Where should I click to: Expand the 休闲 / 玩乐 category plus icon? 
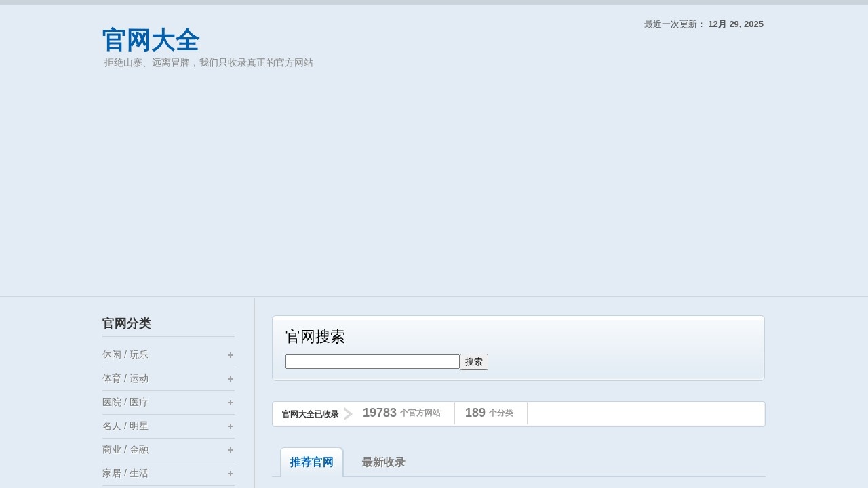click(231, 355)
